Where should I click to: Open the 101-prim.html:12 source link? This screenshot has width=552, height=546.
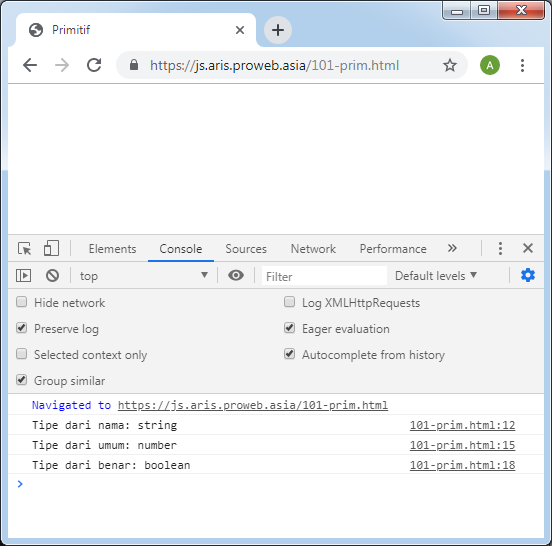coord(462,425)
